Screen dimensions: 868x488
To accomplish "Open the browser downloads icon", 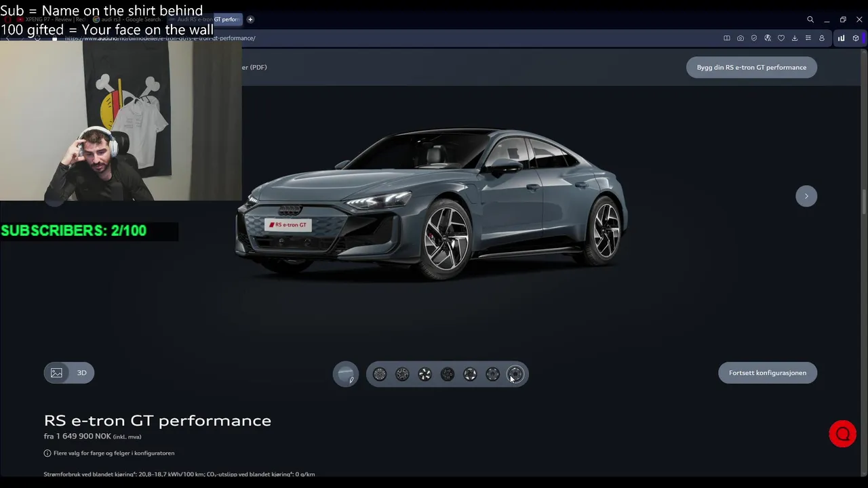I will pos(795,38).
